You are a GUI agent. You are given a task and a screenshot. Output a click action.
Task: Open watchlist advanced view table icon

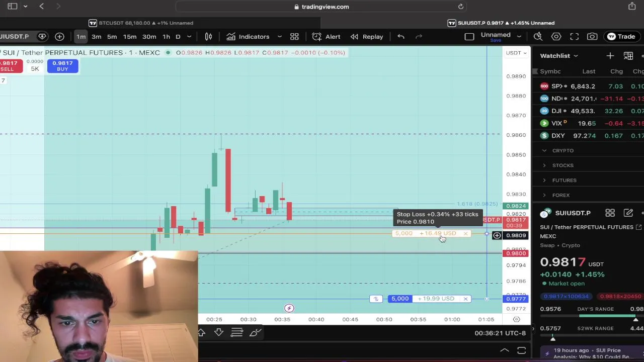click(x=628, y=56)
